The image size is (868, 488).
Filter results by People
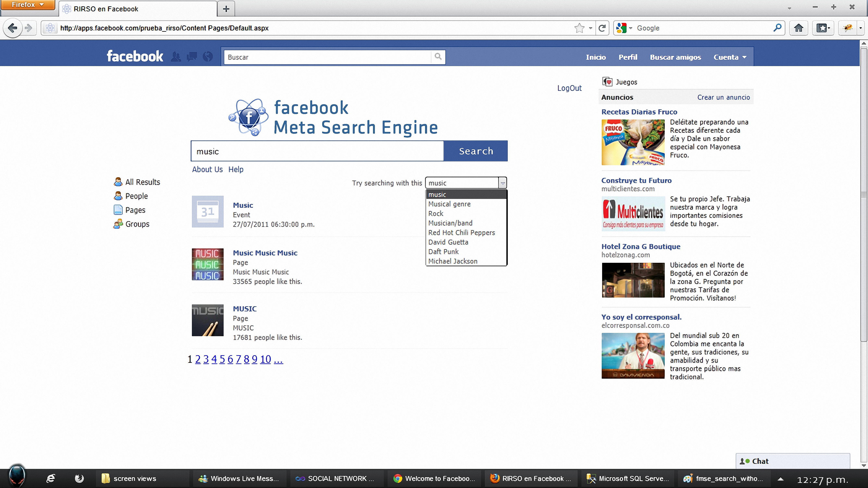tap(136, 196)
